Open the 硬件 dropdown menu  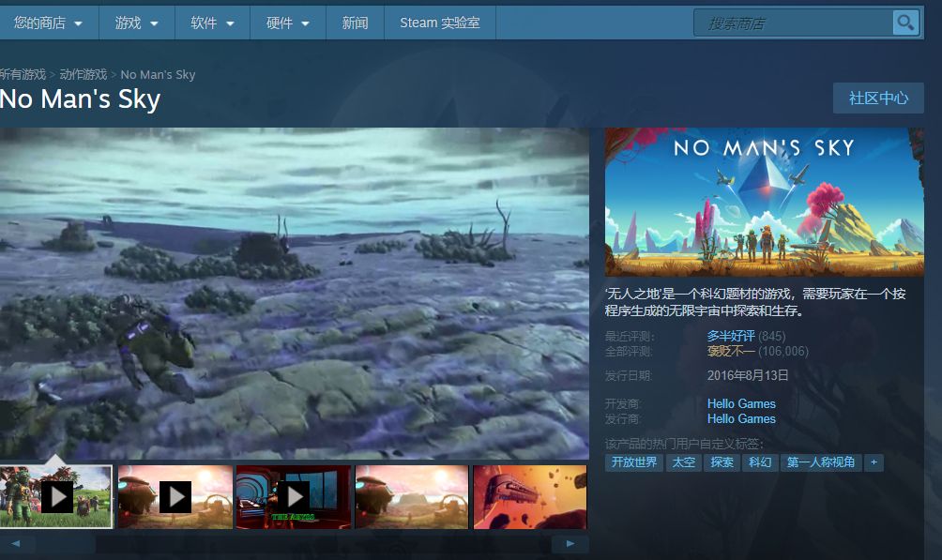click(288, 23)
